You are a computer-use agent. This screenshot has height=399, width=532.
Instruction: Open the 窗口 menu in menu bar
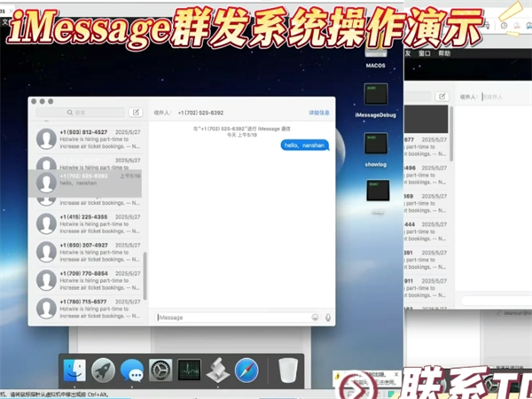click(x=423, y=53)
